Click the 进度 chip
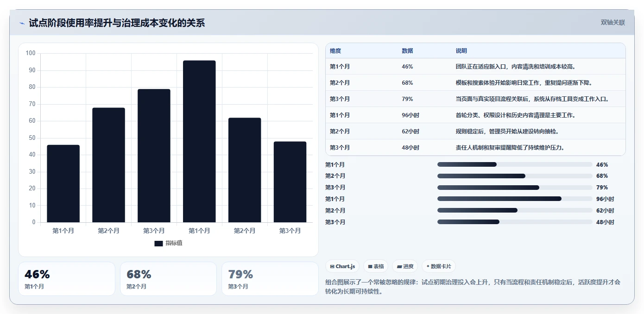 (x=405, y=266)
